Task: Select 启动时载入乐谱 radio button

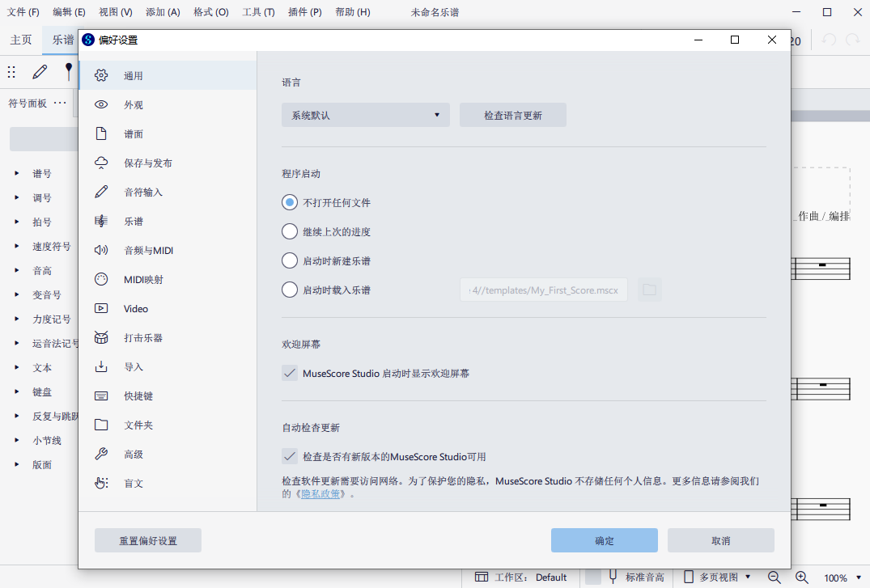Action: tap(290, 290)
